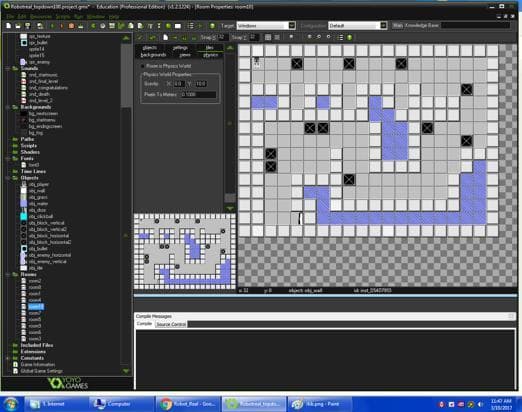Viewport: 522px width, 412px height.
Task: Collapse the Backgrounds folder expander
Action: click(x=8, y=107)
